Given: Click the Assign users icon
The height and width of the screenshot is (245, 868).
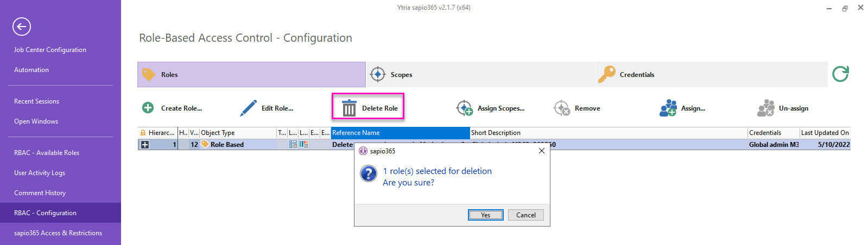Looking at the screenshot, I should click(x=668, y=108).
